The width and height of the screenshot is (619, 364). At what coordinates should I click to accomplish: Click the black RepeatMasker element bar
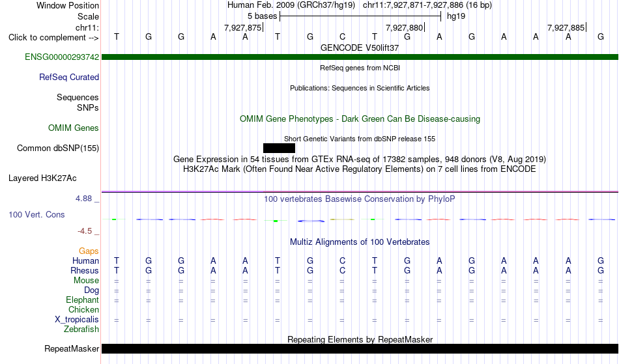pos(360,348)
